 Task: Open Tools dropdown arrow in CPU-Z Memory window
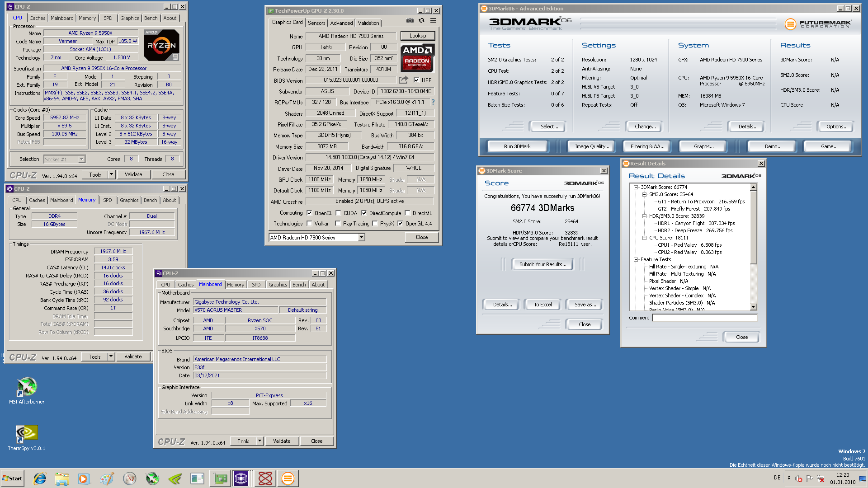[x=111, y=357]
